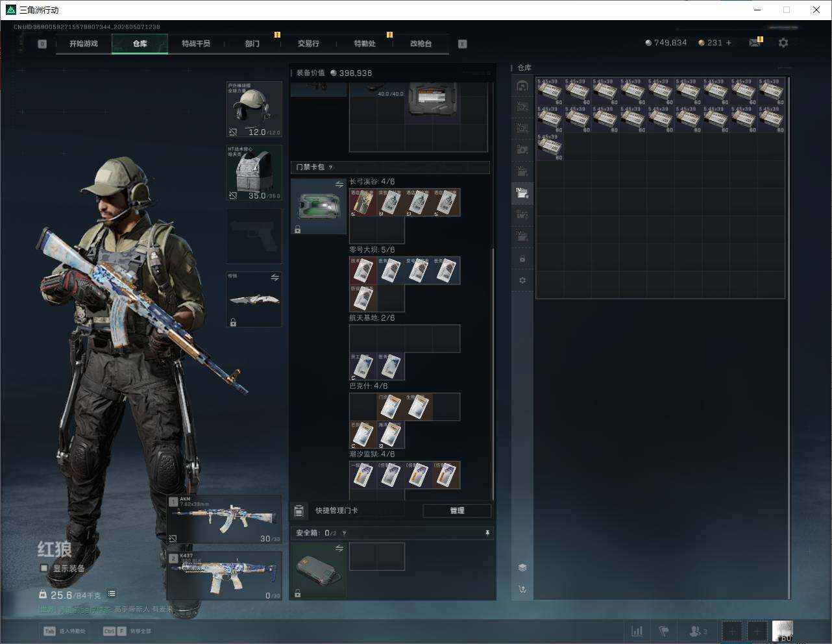This screenshot has width=832, height=644.
Task: Select the keycard pack container item
Action: tap(318, 206)
